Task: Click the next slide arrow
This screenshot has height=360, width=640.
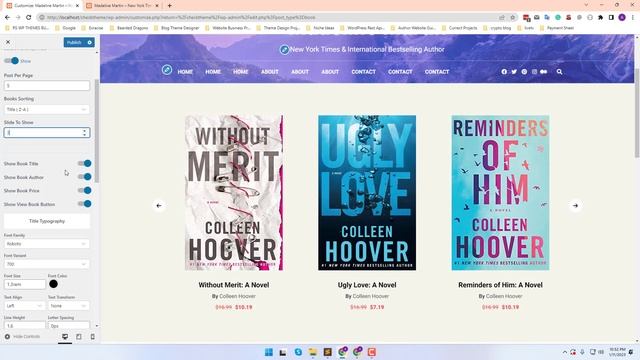Action: point(575,206)
